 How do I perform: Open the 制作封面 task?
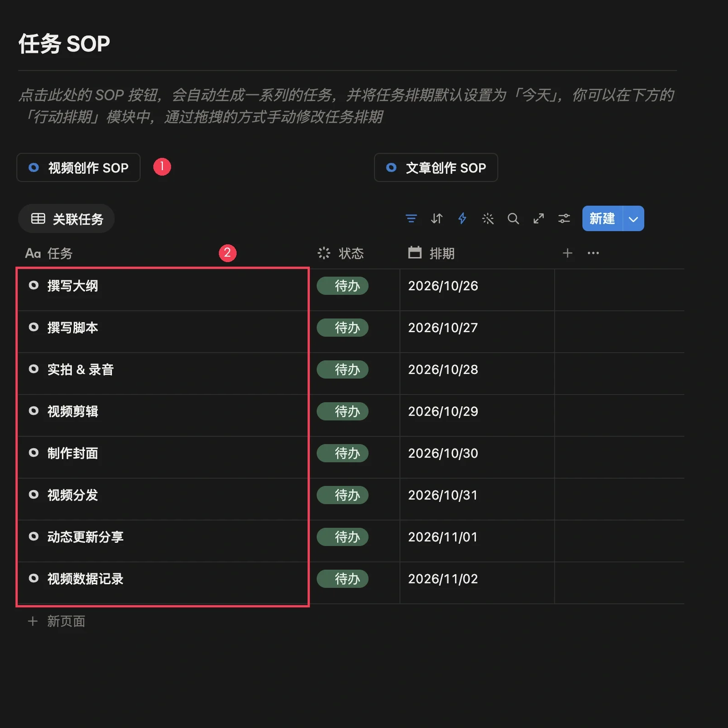tap(73, 453)
